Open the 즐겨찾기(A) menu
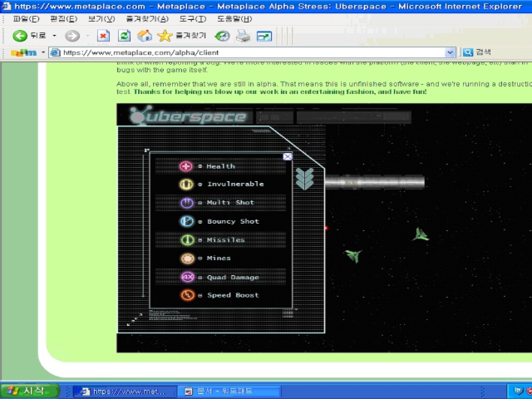The width and height of the screenshot is (532, 399). pos(147,19)
